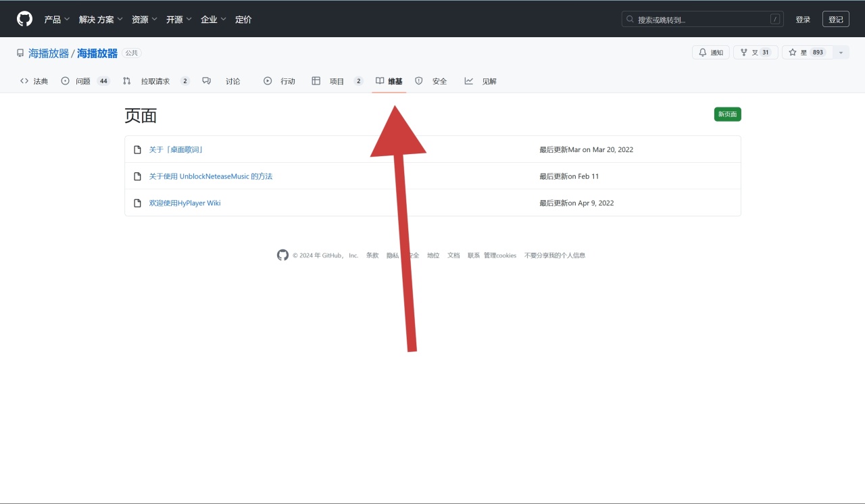865x504 pixels.
Task: Click file icon beside 欢迎使用HyPlayer Wiki
Action: coord(138,203)
